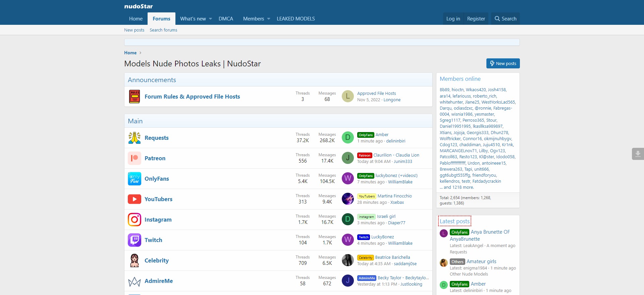
Task: Open the Main category heading
Action: pyautogui.click(x=135, y=121)
